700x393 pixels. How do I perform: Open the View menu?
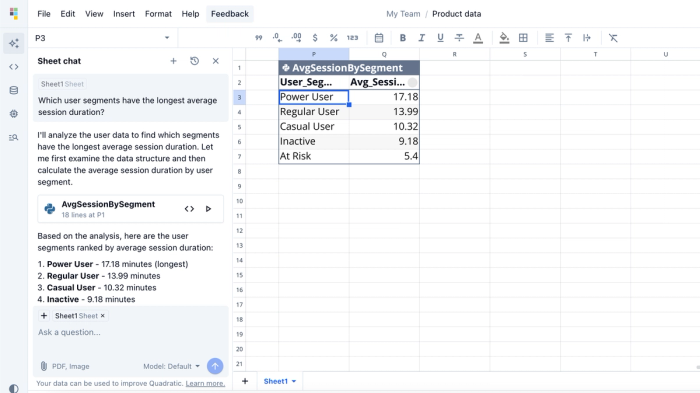click(94, 14)
